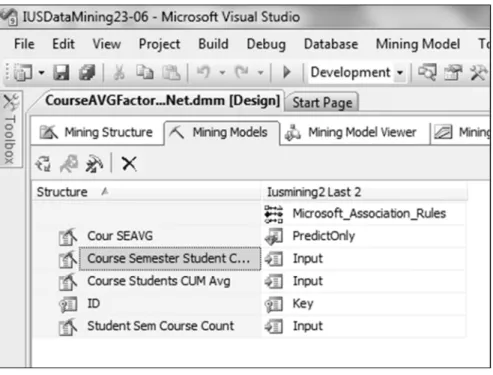This screenshot has height=375, width=493.
Task: Select the CourseAVGFactor...Net.dmm [Design] document tab
Action: tap(162, 101)
